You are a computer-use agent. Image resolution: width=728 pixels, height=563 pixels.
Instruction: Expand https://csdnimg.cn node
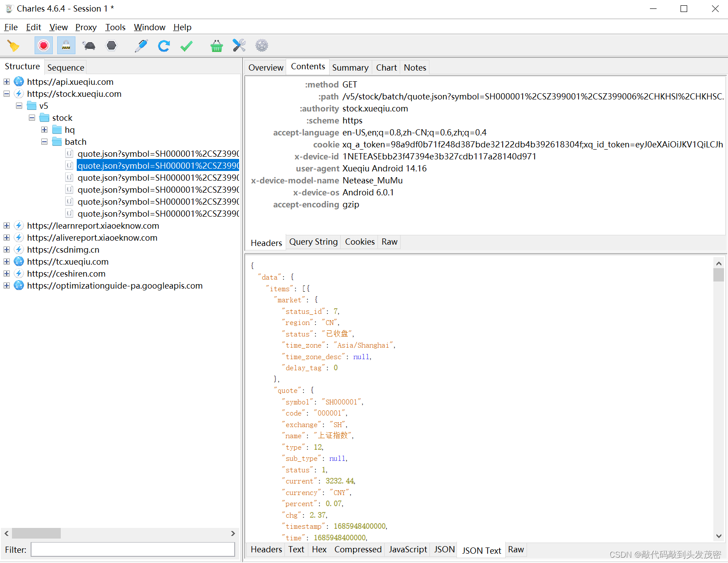[x=7, y=250]
